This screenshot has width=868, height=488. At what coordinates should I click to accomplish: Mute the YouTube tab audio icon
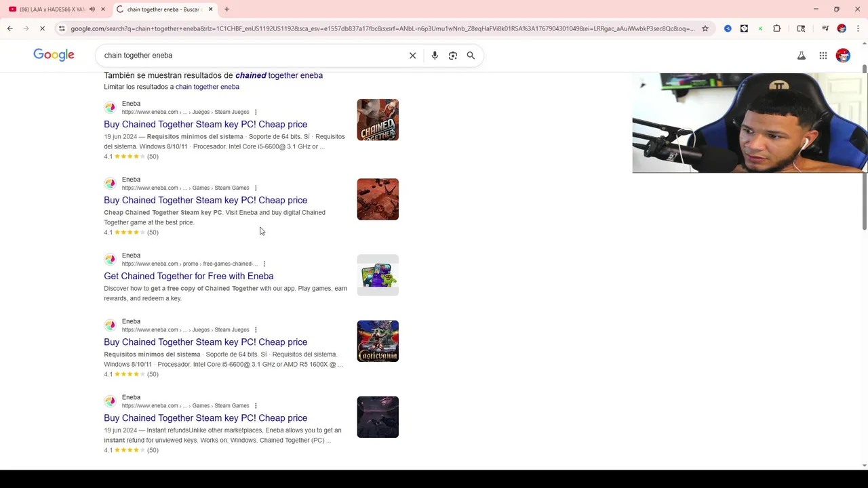(92, 9)
